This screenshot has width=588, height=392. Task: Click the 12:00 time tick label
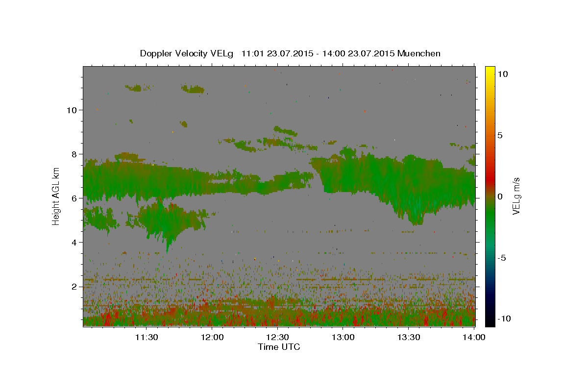[212, 337]
